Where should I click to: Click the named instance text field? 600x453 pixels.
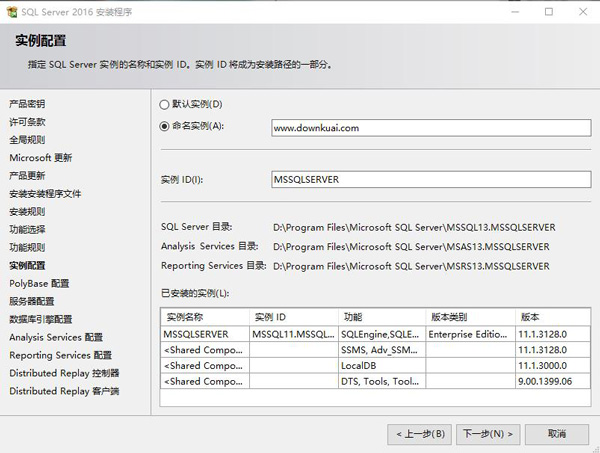click(431, 128)
